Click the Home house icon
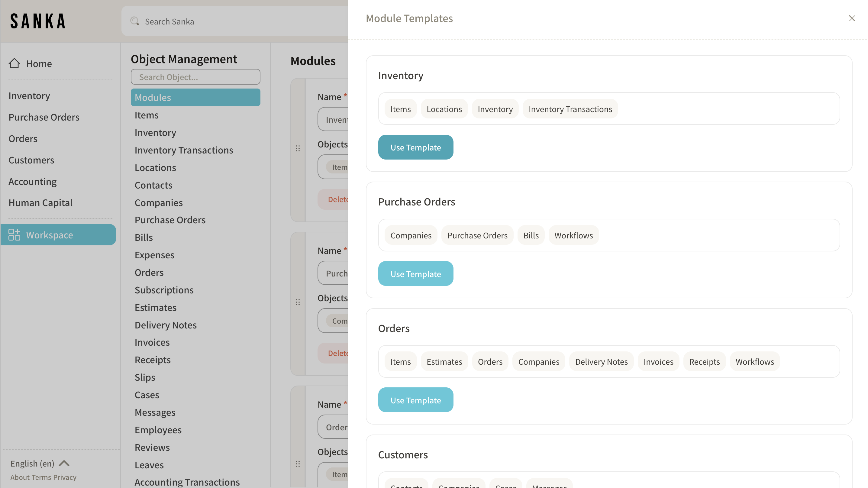Image resolution: width=868 pixels, height=488 pixels. (x=15, y=63)
